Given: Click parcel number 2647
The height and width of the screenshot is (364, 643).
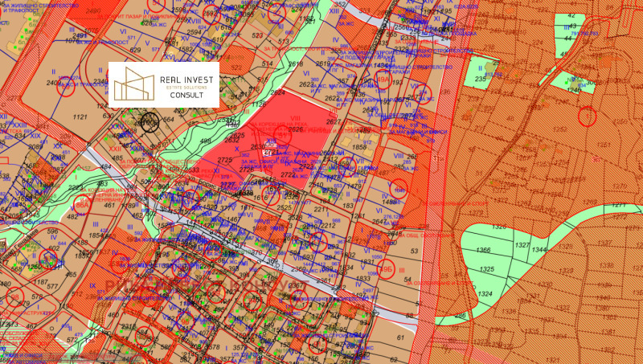Looking at the screenshot, I should click(x=379, y=222).
